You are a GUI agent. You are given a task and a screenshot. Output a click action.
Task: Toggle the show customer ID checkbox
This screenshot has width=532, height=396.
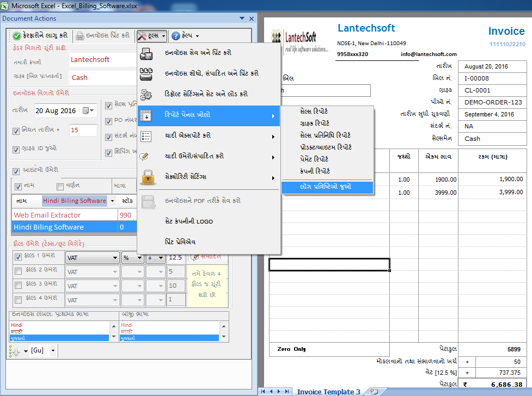tap(16, 150)
